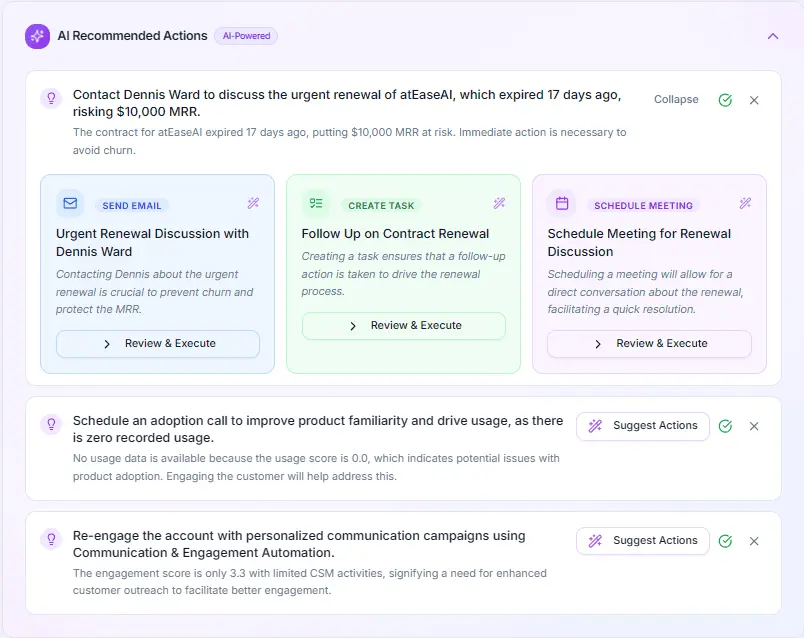Click the calendar icon on the Schedule Meeting card
Image resolution: width=804 pixels, height=638 pixels.
(x=562, y=203)
